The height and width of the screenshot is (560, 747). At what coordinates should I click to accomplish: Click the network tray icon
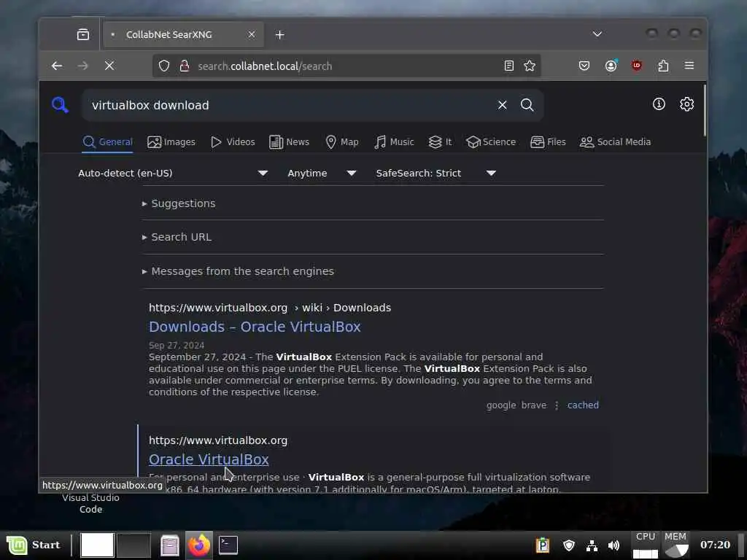coord(592,545)
